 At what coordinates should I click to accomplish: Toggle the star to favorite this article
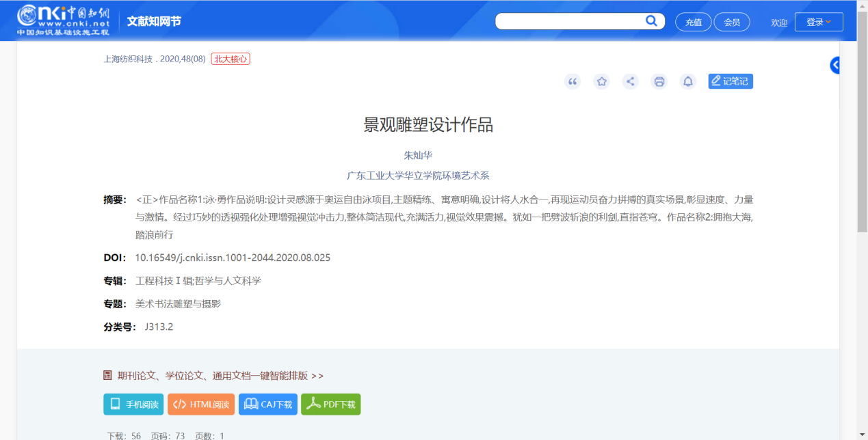(601, 81)
